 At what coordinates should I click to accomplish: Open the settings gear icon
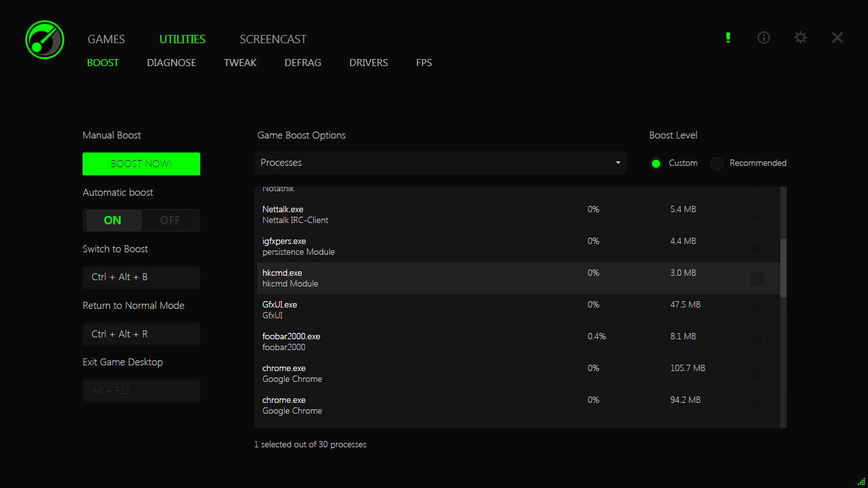pyautogui.click(x=801, y=37)
